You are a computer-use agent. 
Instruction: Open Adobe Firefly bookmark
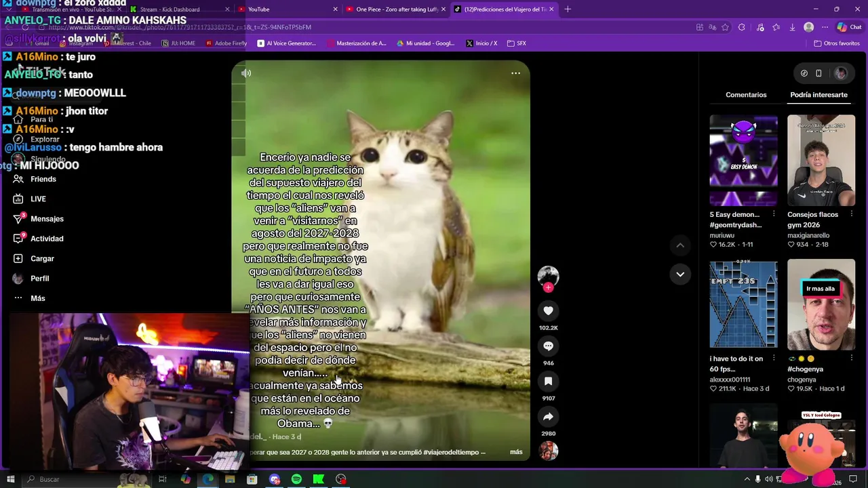click(x=226, y=43)
